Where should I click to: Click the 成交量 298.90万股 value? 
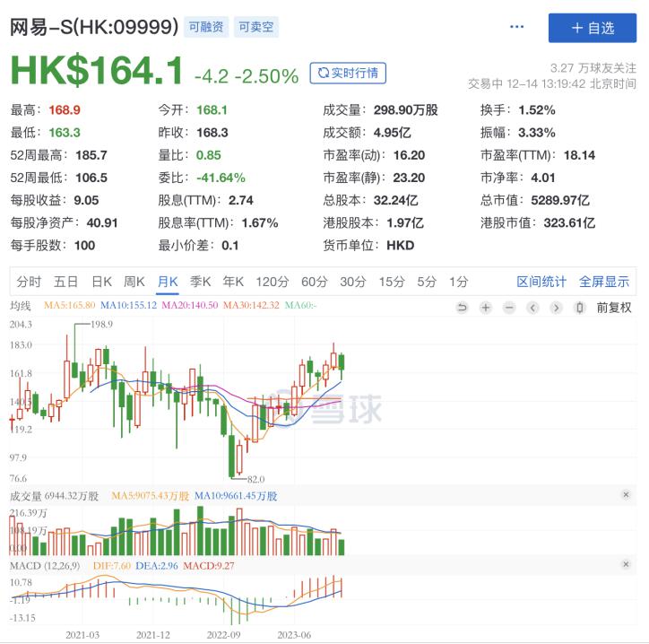click(405, 110)
